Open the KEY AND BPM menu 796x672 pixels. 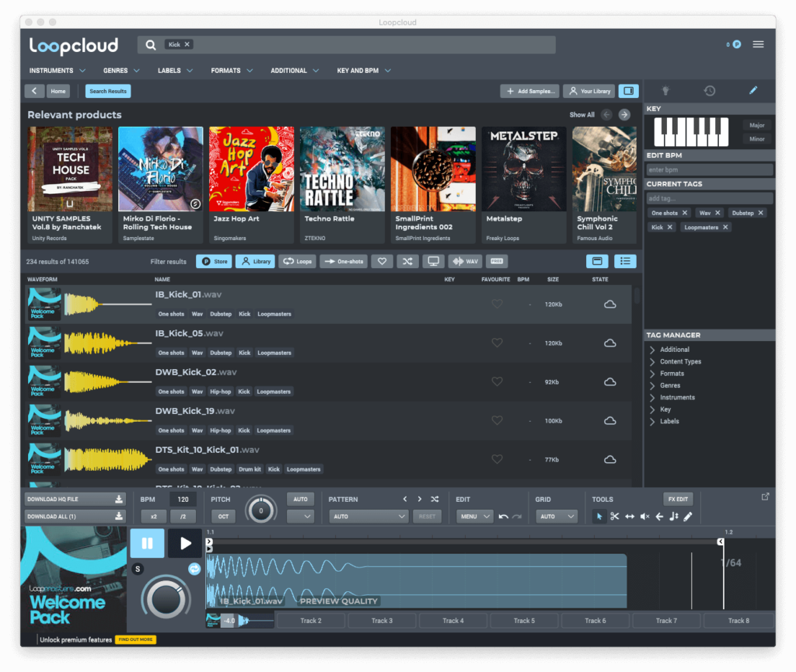point(363,70)
